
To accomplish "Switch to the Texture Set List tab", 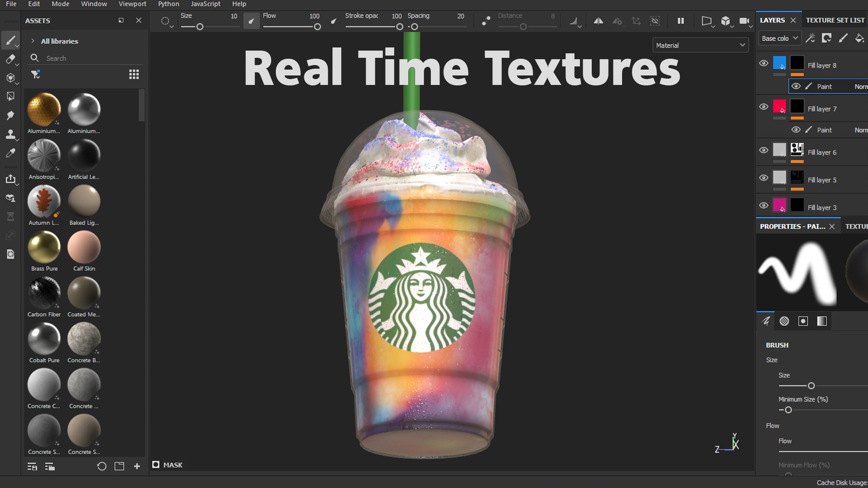I will [x=835, y=20].
